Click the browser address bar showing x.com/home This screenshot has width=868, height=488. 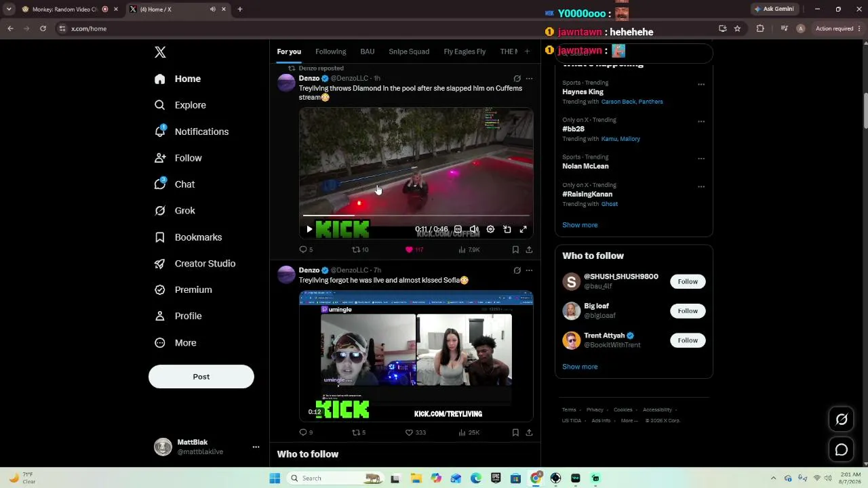(x=387, y=28)
